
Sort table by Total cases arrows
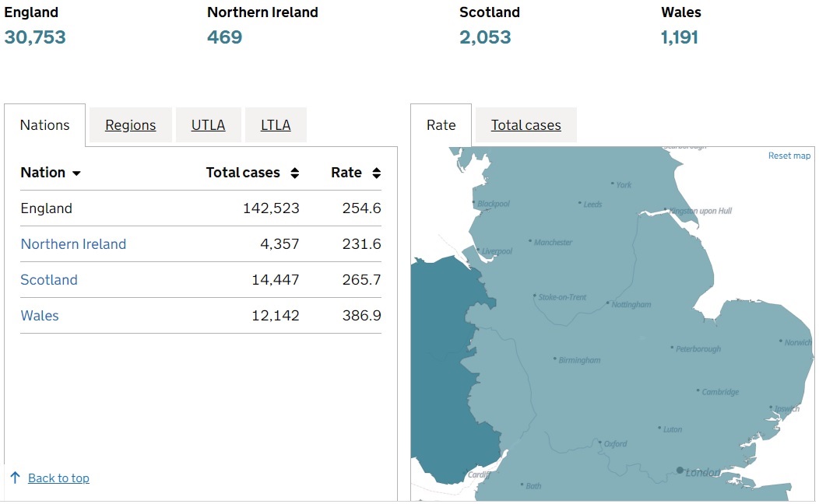(295, 173)
